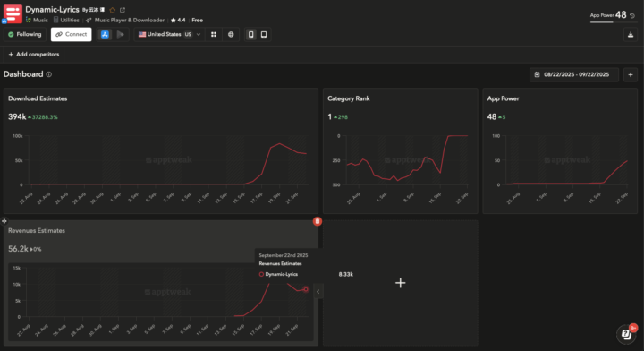
Task: Click the calendar icon in date range
Action: tap(537, 74)
